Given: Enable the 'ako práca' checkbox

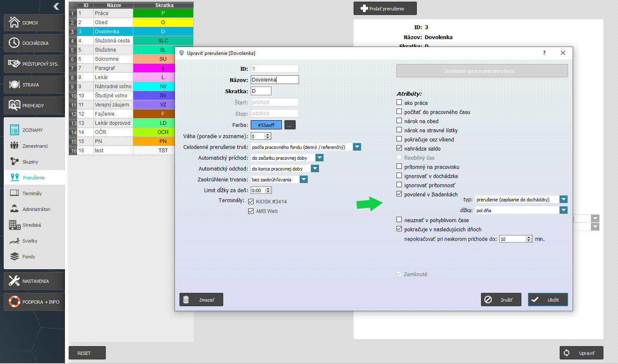Looking at the screenshot, I should (x=399, y=102).
